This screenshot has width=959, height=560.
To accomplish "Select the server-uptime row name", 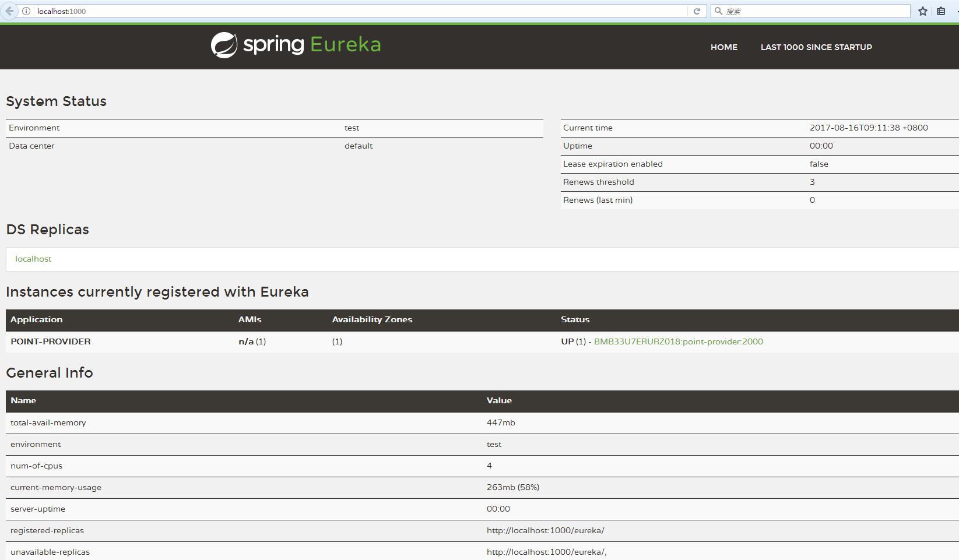I will pos(38,509).
